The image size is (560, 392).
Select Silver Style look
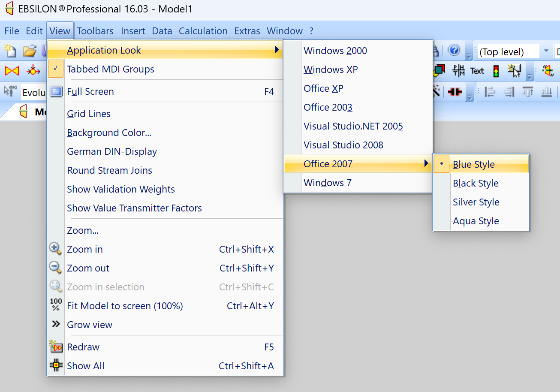(481, 202)
